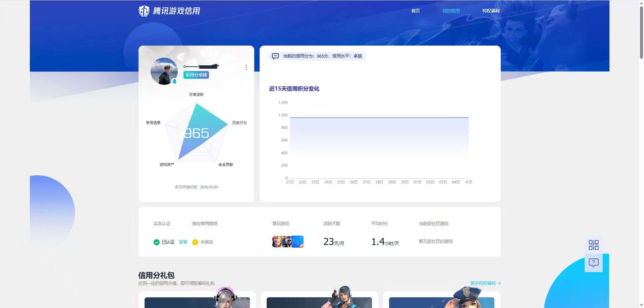Screen dimensions: 644x308
Task: Go to the 首页 navigation tab
Action: click(x=416, y=11)
